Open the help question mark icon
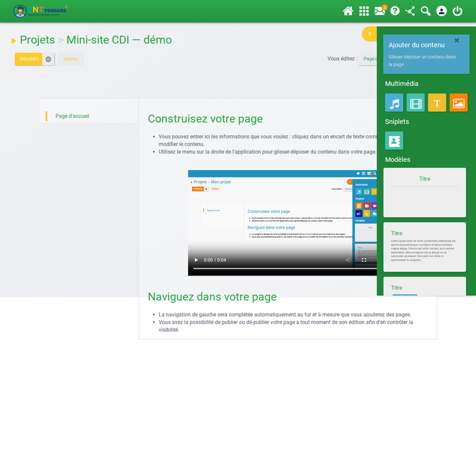476x467 pixels. (x=395, y=11)
